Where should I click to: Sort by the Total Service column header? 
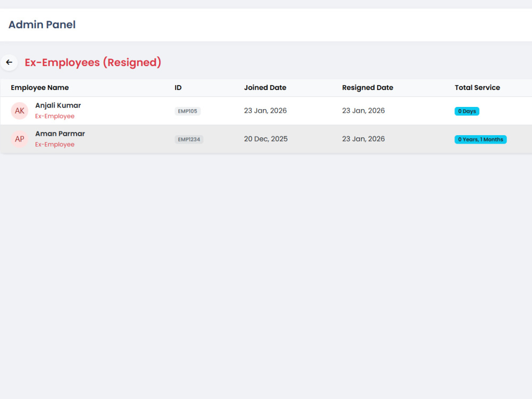[x=477, y=87]
